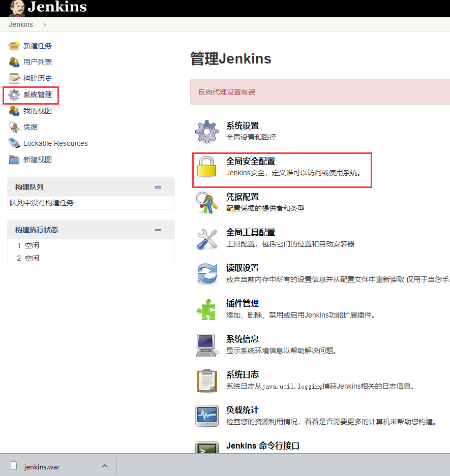The width and height of the screenshot is (450, 476).
Task: Open 新建视图 sidebar link
Action: pyautogui.click(x=38, y=160)
